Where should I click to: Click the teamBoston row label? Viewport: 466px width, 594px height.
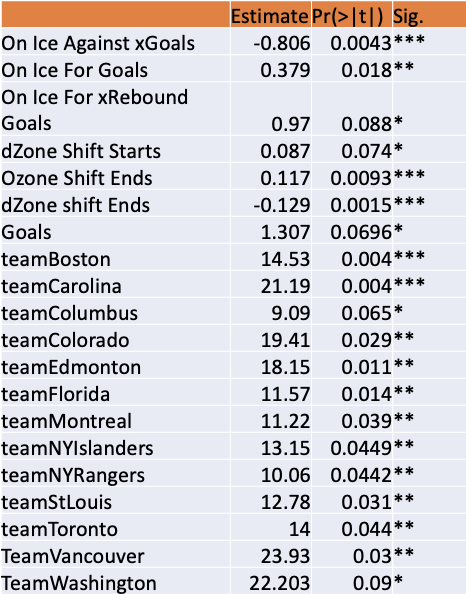click(x=56, y=259)
